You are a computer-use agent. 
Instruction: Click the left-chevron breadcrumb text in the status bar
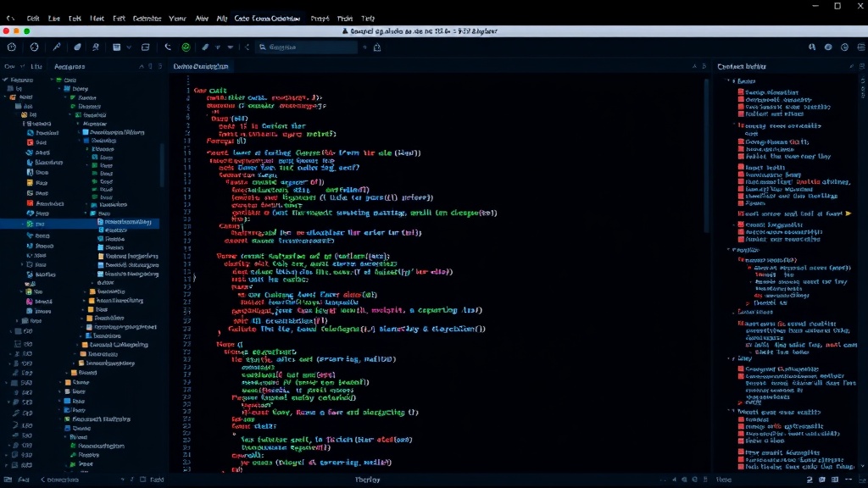tap(60, 480)
